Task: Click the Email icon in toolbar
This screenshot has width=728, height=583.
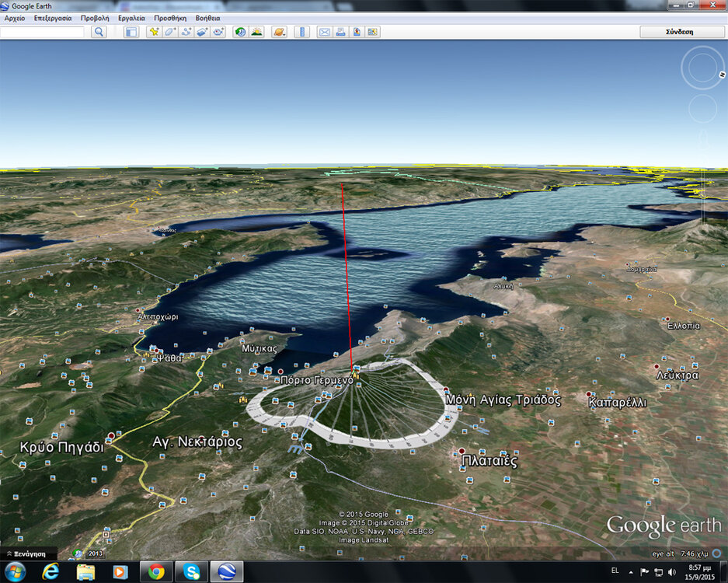Action: tap(324, 32)
